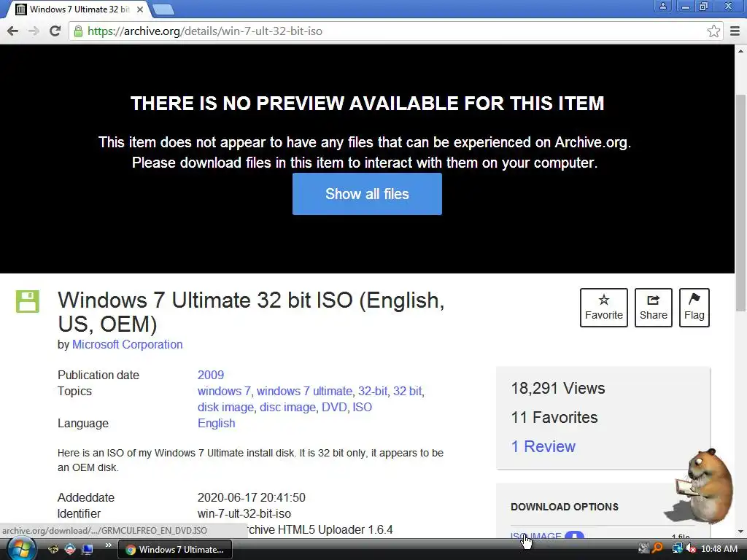Open the windows 7 topic link
Viewport: 747px width, 560px height.
(224, 391)
